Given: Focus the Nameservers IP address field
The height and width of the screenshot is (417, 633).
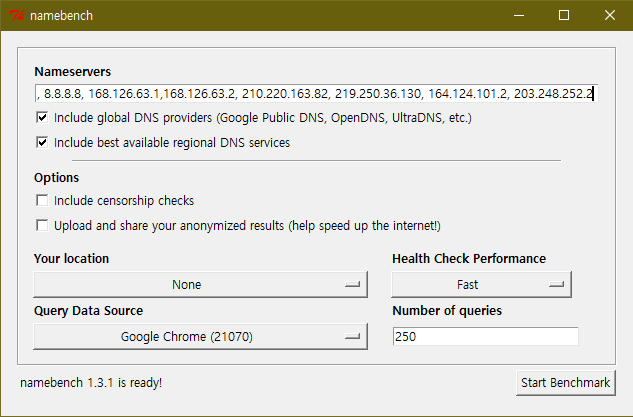Looking at the screenshot, I should (314, 94).
